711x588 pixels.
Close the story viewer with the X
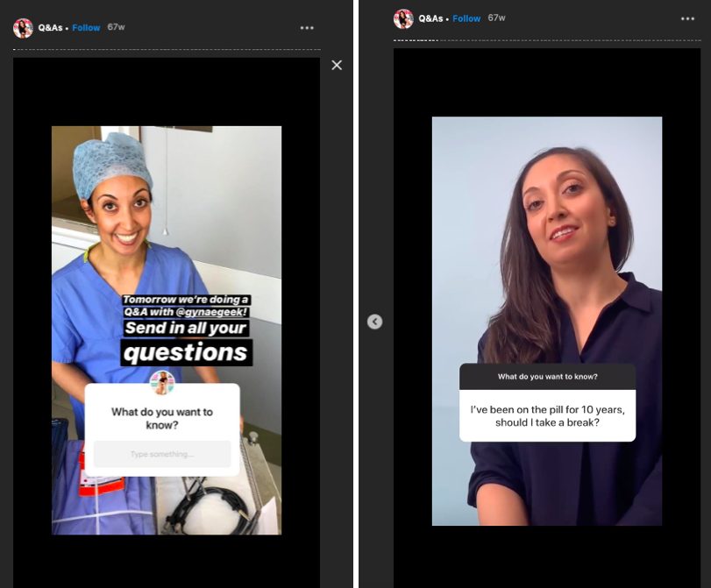tap(337, 65)
